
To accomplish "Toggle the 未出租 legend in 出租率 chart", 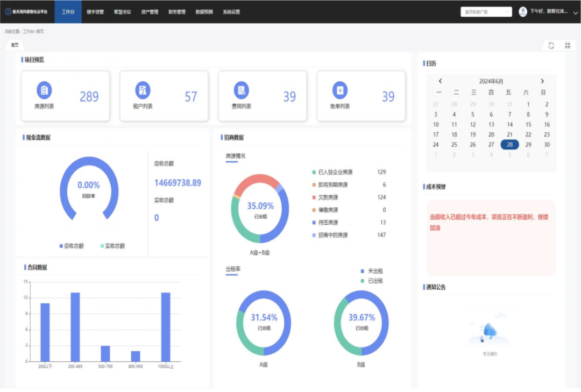I will coord(372,271).
